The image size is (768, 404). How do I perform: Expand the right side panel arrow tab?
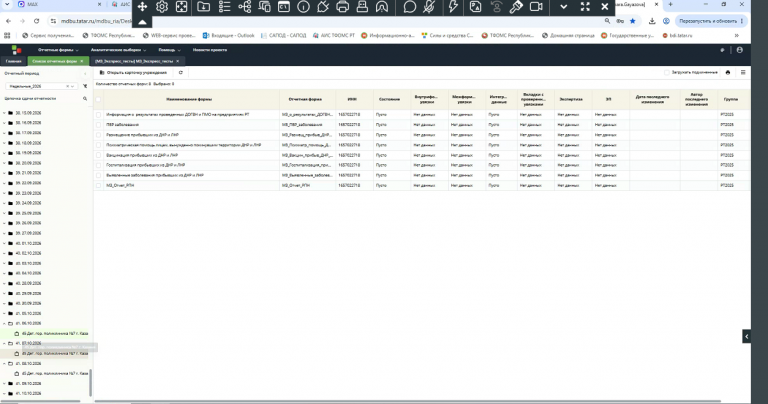(x=746, y=336)
